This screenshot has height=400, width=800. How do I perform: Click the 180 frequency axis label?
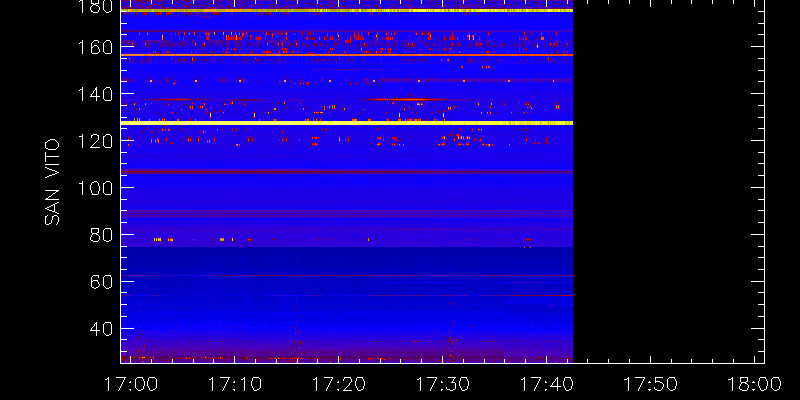(95, 7)
